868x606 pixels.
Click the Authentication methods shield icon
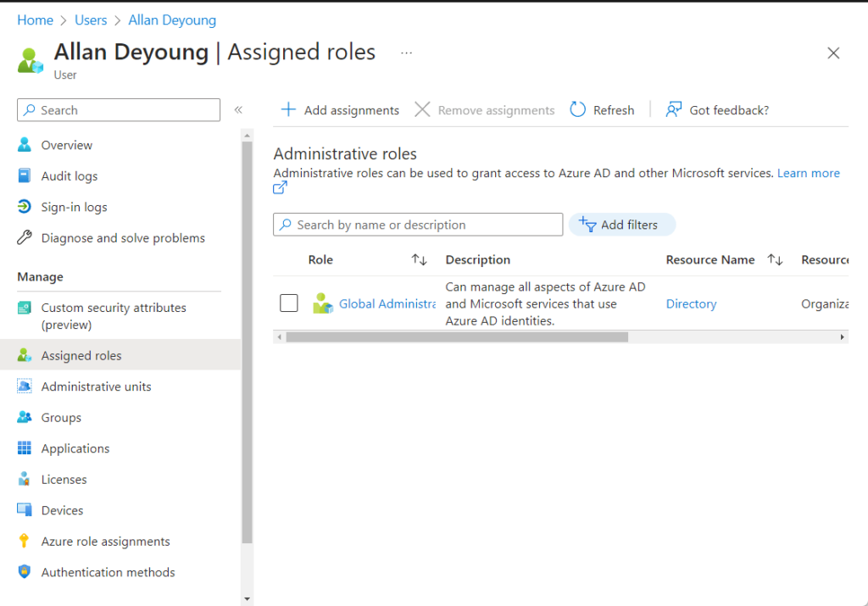click(25, 572)
